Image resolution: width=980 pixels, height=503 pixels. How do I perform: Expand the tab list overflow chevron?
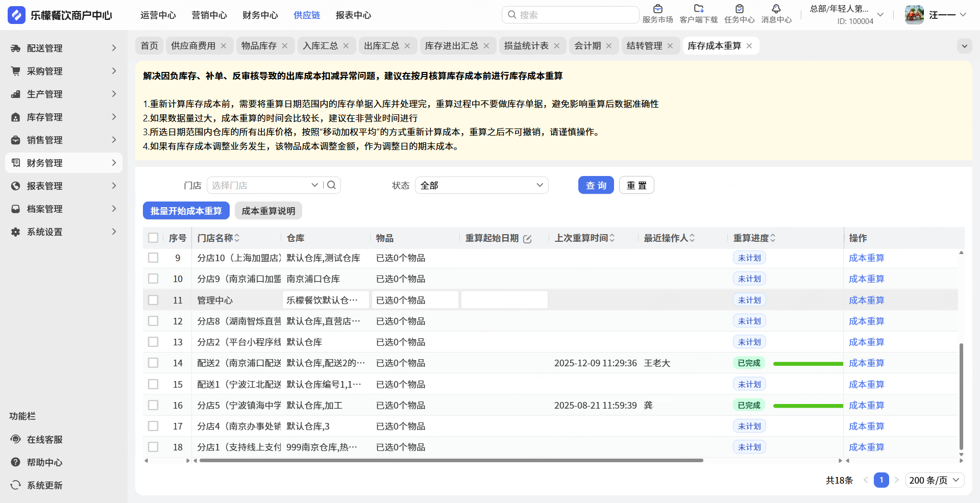pyautogui.click(x=964, y=46)
